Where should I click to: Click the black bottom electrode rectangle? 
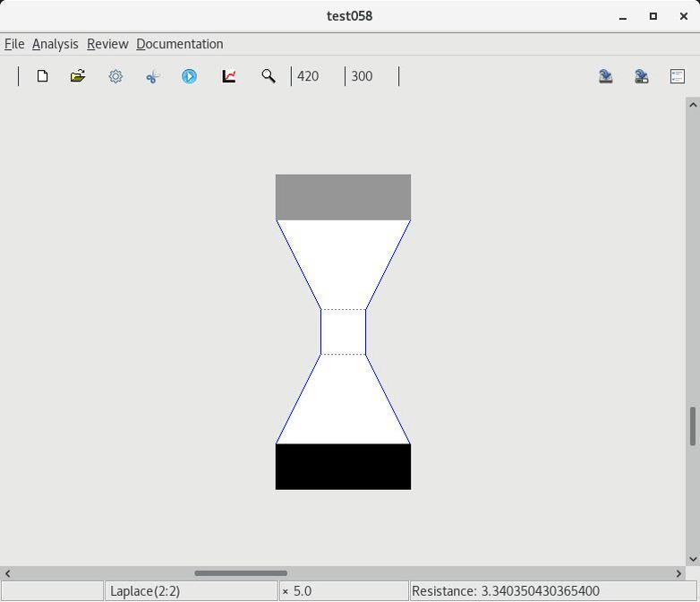click(343, 467)
